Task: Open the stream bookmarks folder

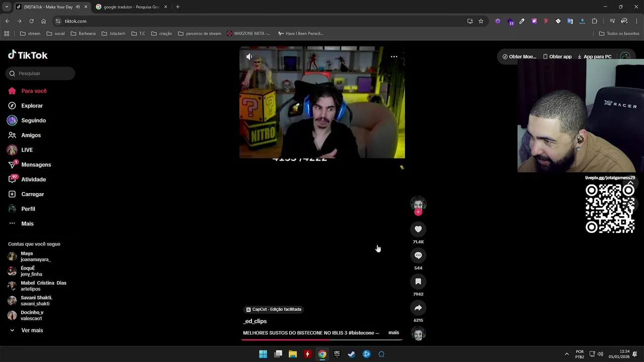Action: pyautogui.click(x=30, y=34)
